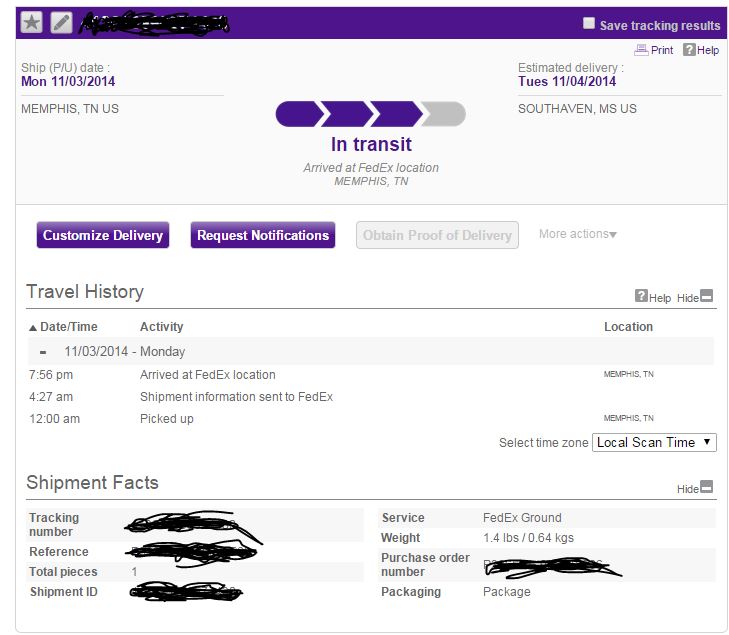Click the 'In transit' status heading
The image size is (729, 635).
(x=371, y=144)
